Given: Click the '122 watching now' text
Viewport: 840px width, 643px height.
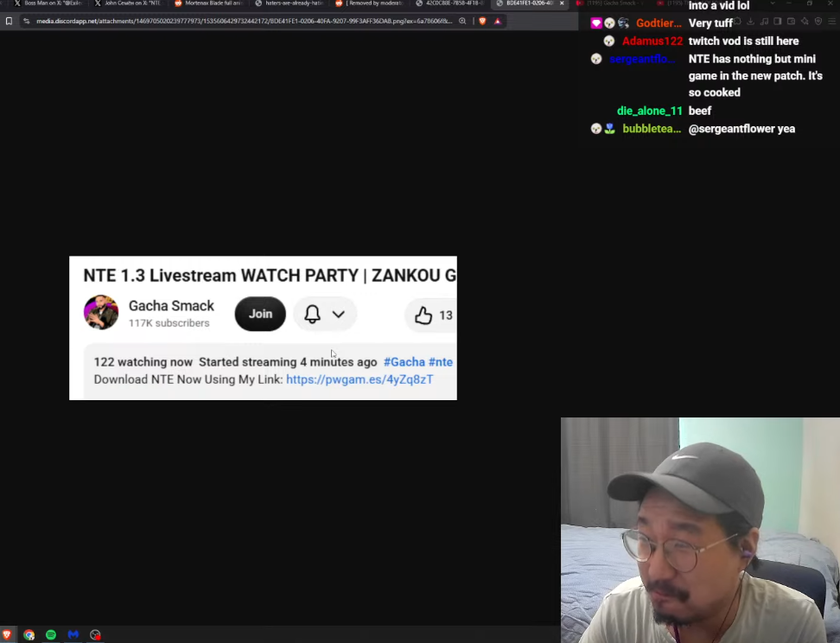Looking at the screenshot, I should pyautogui.click(x=143, y=362).
